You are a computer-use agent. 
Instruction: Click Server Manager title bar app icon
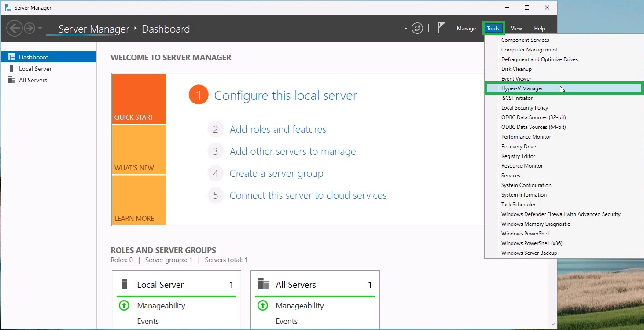(x=8, y=7)
